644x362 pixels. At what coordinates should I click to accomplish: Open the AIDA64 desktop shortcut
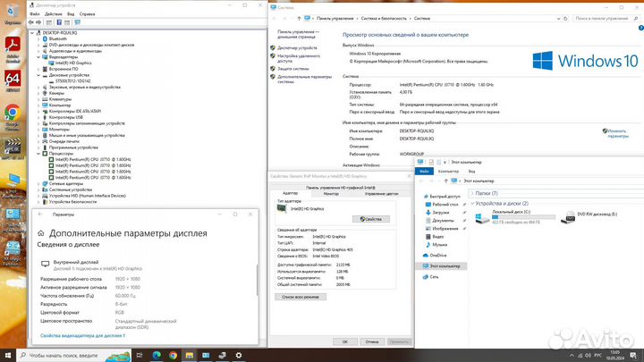(x=13, y=80)
